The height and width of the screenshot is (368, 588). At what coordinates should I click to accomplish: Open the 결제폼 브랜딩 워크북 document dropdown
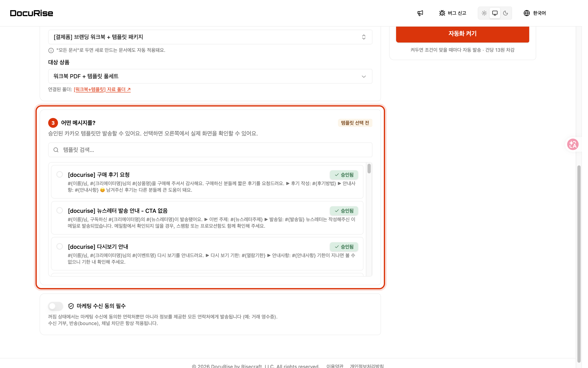[210, 37]
